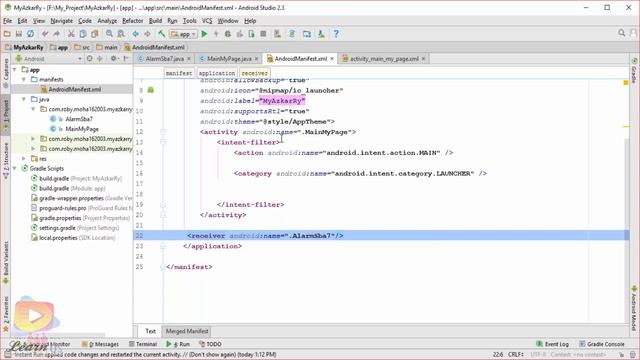Image resolution: width=640 pixels, height=360 pixels.
Task: Click the Copy icon in toolbar
Action: coord(83,34)
